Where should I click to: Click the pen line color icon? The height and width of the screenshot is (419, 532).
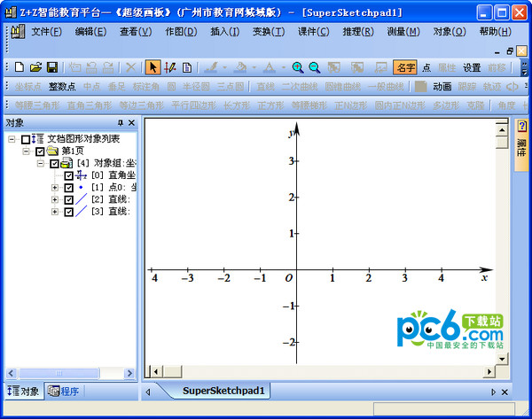pyautogui.click(x=211, y=67)
